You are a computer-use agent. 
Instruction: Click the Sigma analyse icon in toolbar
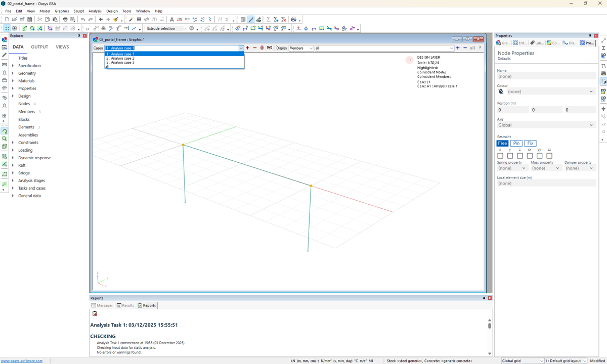point(268,19)
